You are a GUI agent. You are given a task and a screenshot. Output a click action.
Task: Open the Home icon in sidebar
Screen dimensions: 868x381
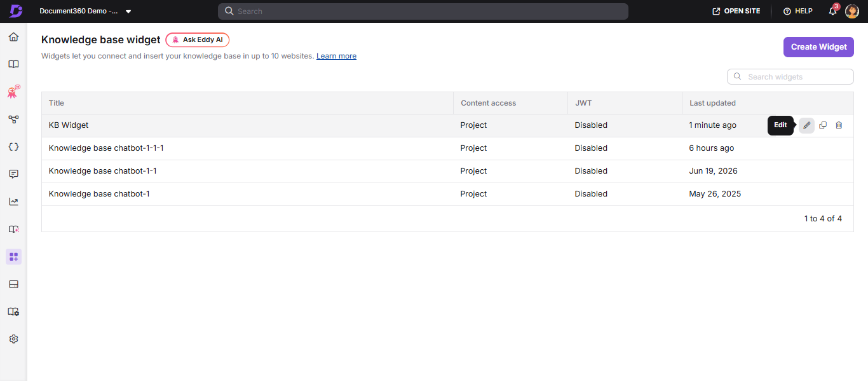click(13, 37)
